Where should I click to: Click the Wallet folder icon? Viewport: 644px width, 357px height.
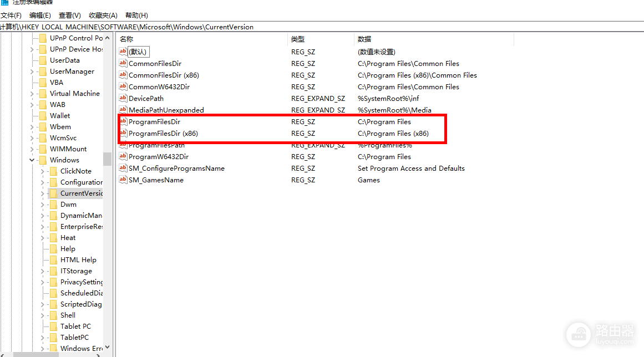(43, 116)
